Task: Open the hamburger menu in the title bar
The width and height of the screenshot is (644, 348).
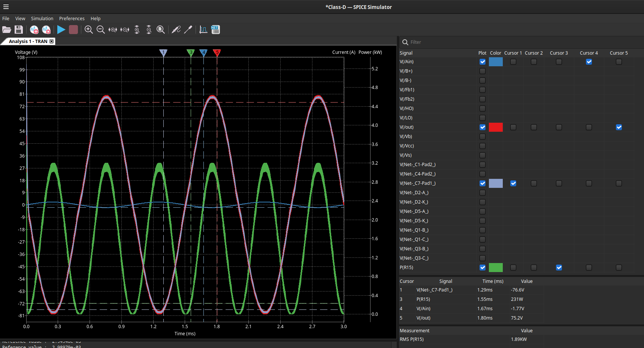Action: click(x=6, y=7)
